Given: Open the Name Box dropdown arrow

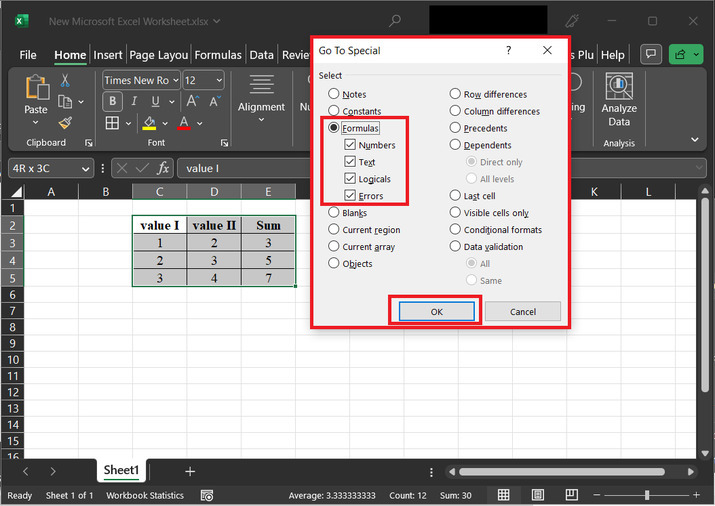Looking at the screenshot, I should tap(84, 169).
